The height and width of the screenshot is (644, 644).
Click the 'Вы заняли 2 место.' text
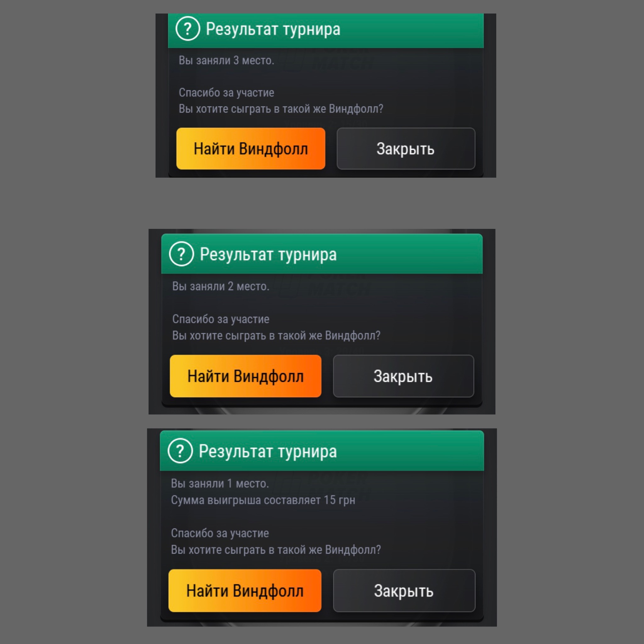(221, 286)
